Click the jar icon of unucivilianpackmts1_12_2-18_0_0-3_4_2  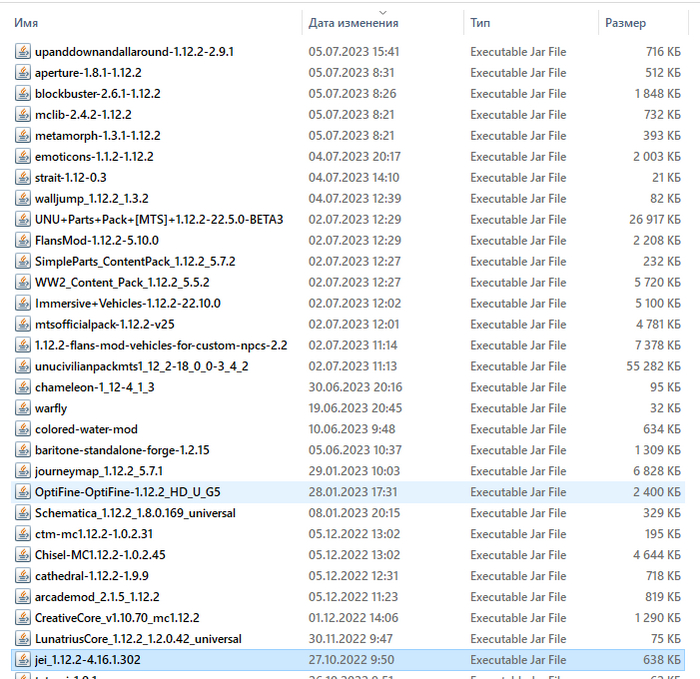[x=23, y=367]
